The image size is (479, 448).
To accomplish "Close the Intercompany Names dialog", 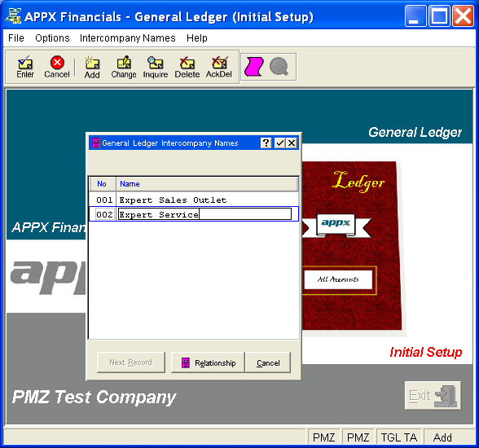I will coord(292,143).
